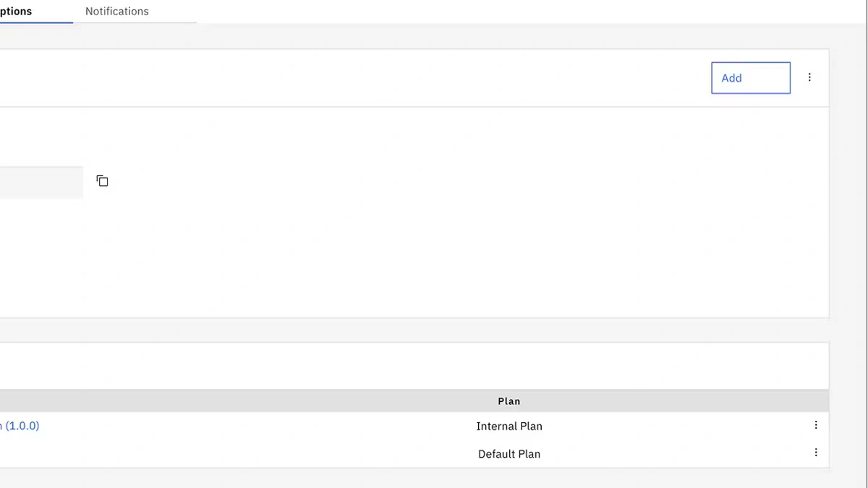Click the three-dot icon on the Internal Plan row
The height and width of the screenshot is (488, 868).
pos(816,425)
